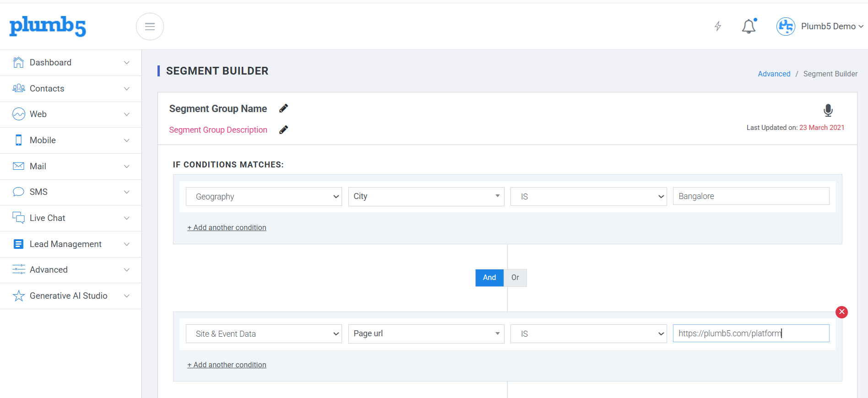Click the Advanced sliders icon
868x398 pixels.
[x=19, y=269]
